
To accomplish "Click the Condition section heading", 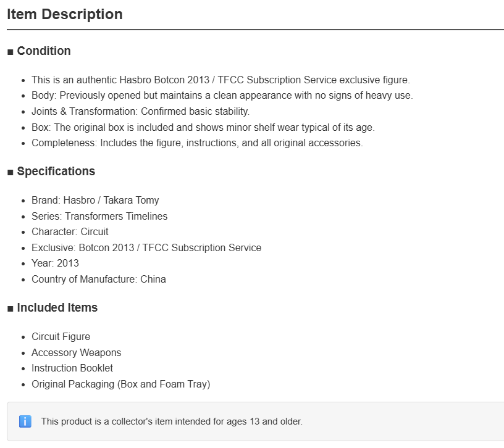I will click(44, 51).
